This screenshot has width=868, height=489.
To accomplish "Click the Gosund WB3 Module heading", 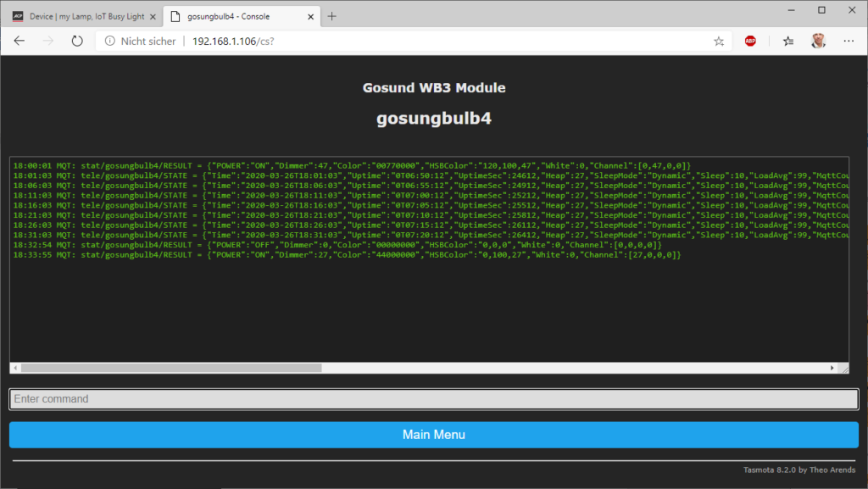I will (434, 87).
